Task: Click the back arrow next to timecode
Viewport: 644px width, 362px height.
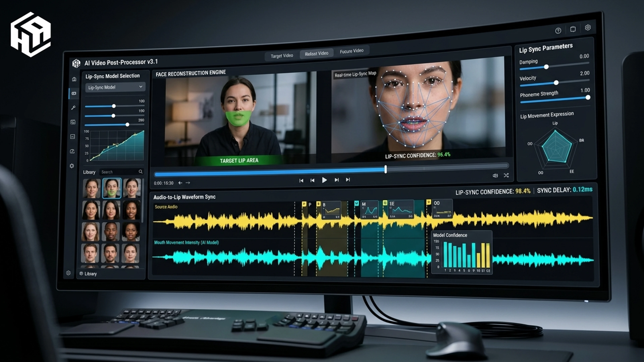Action: click(x=180, y=183)
